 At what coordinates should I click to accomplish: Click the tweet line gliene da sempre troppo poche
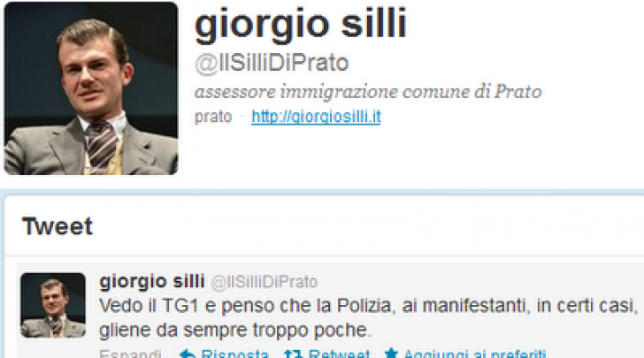click(235, 331)
